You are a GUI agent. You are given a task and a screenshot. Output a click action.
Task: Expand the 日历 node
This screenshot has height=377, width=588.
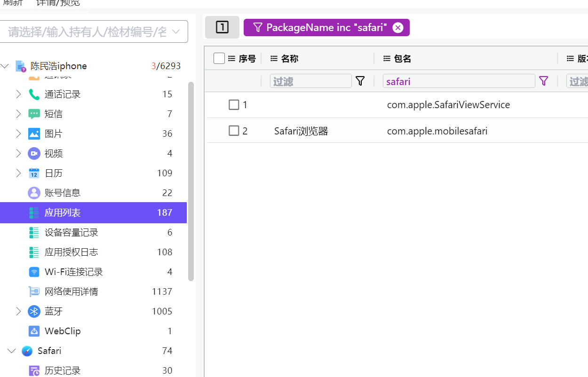[18, 173]
